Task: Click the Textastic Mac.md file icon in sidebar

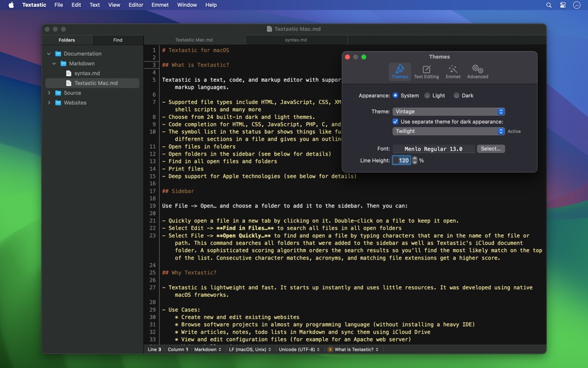Action: 69,83
